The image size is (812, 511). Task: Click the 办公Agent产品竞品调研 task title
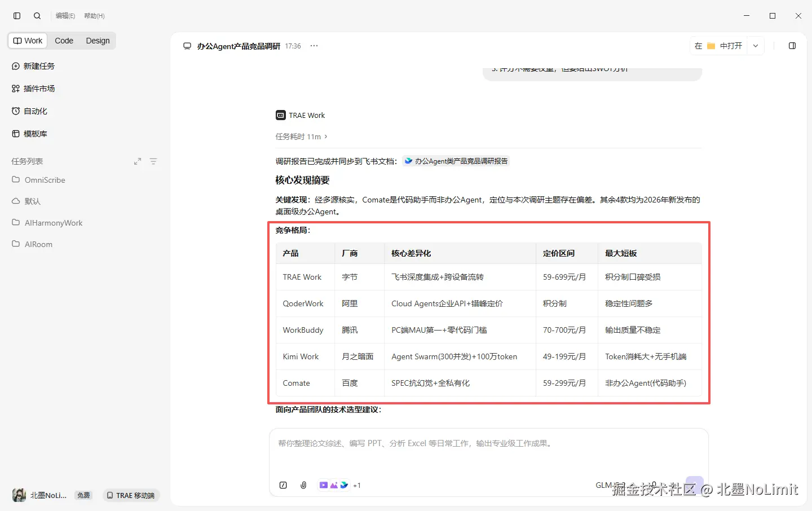239,46
